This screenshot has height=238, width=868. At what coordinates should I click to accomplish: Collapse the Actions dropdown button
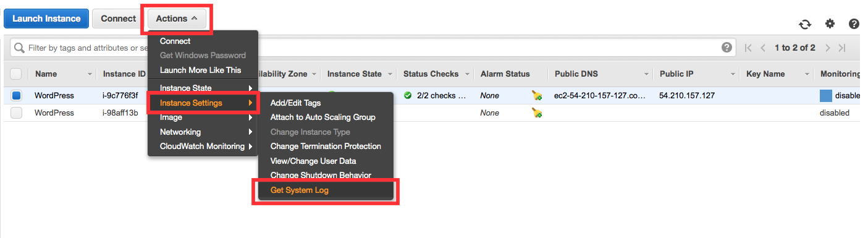click(177, 19)
